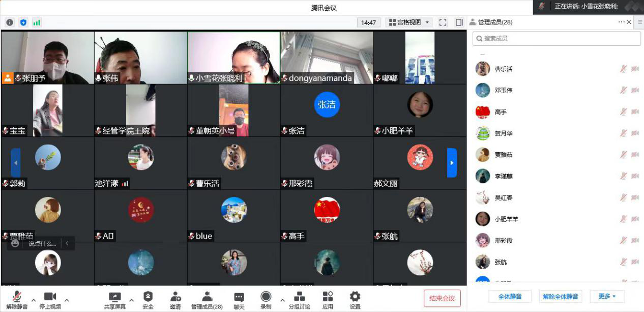Open the 安全 security icon
The image size is (644, 312).
click(x=148, y=297)
